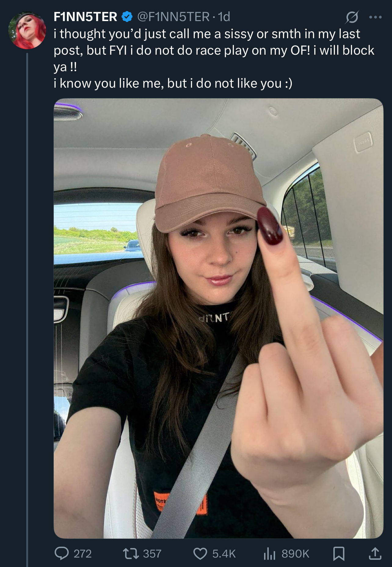392x567 pixels.
Task: Click the blue verified badge
Action: click(x=127, y=17)
